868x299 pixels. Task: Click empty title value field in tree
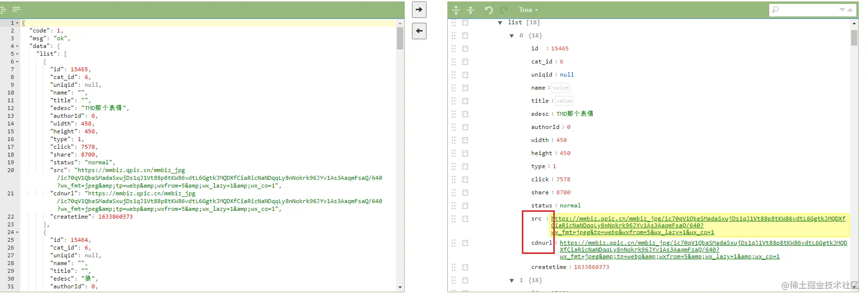coord(564,101)
